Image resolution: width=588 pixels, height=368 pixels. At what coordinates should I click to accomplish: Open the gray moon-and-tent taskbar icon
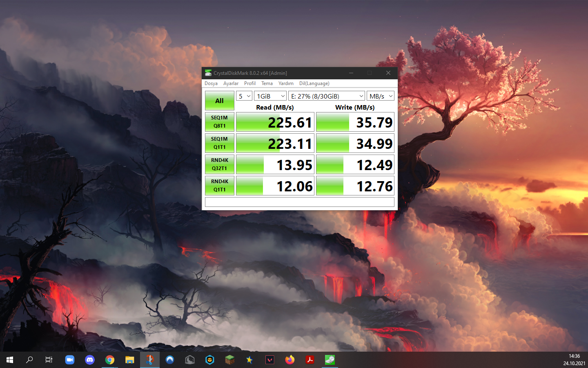point(190,360)
